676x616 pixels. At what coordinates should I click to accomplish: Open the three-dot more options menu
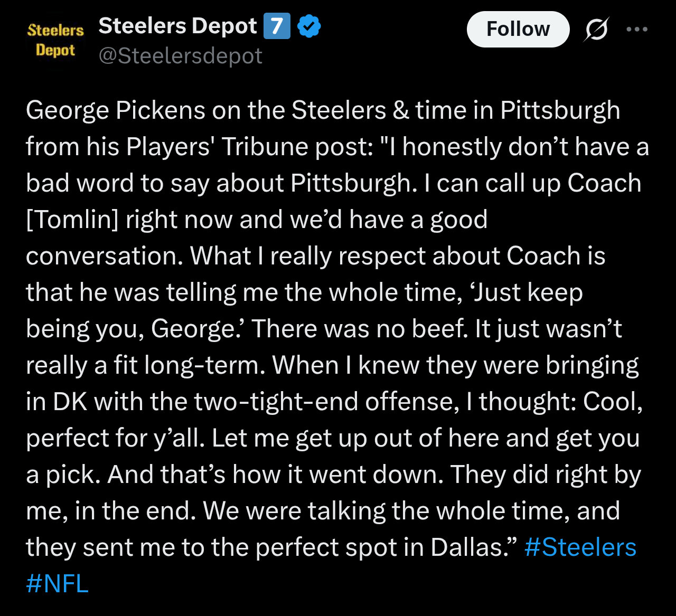636,30
